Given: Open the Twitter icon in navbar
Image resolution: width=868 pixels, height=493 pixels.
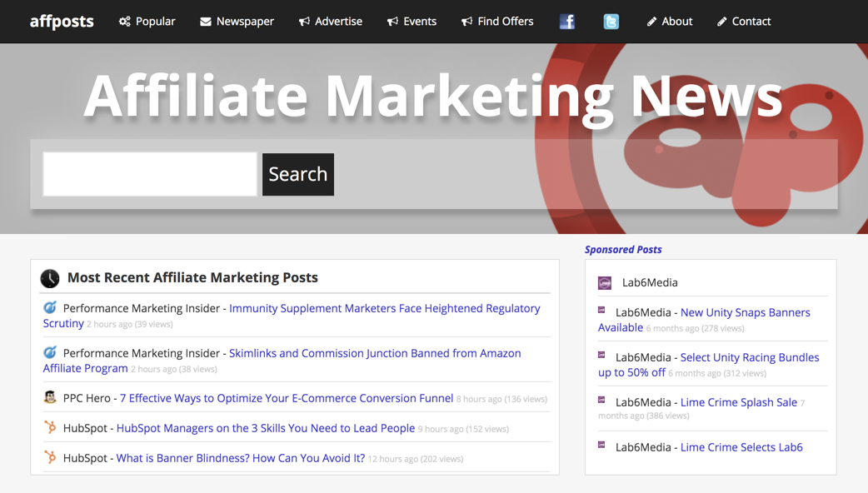Looking at the screenshot, I should 611,22.
